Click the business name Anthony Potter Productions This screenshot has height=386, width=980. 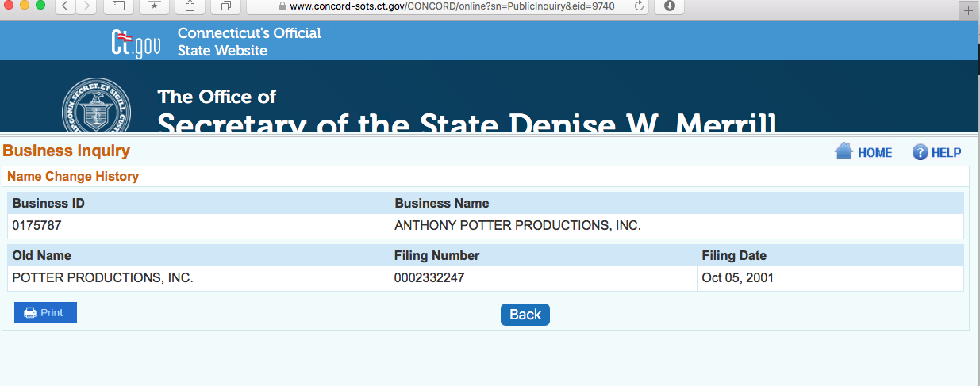tap(517, 226)
